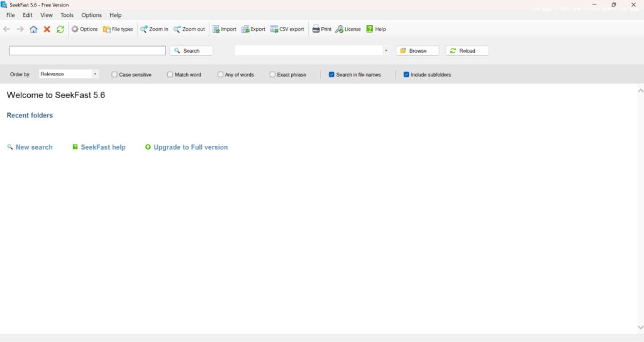Expand the folder path dropdown arrow
The width and height of the screenshot is (644, 342).
coord(386,50)
